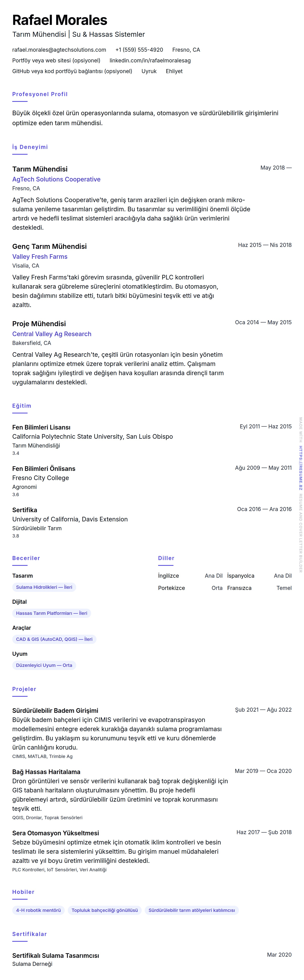This screenshot has height=980, width=304.
Task: Click the rafael.morales@agtechsolutions.com email address
Action: click(x=59, y=50)
